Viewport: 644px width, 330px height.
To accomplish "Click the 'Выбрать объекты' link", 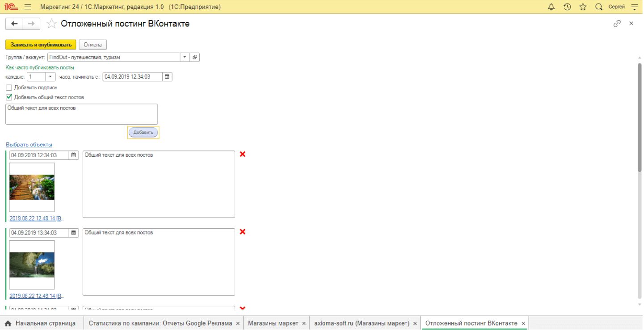I will pyautogui.click(x=29, y=145).
